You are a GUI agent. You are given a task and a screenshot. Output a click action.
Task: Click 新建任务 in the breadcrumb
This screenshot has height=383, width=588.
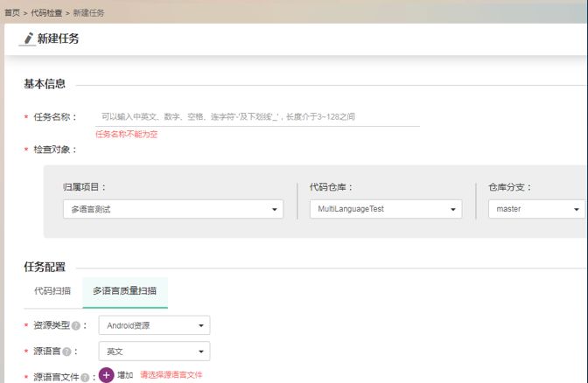[x=88, y=13]
